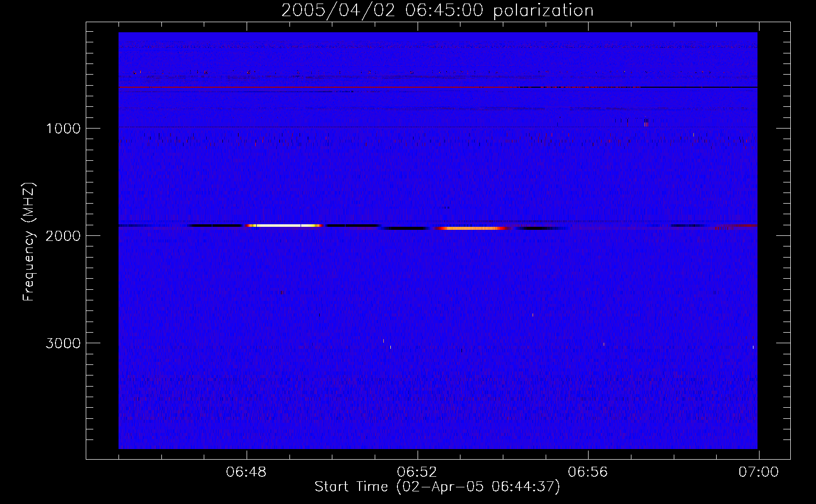Click the 2000 frequency tick label
This screenshot has width=816, height=504.
point(63,236)
